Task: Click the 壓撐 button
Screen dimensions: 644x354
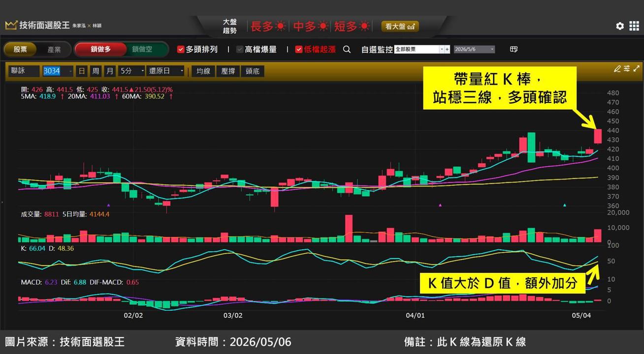Action: point(228,71)
